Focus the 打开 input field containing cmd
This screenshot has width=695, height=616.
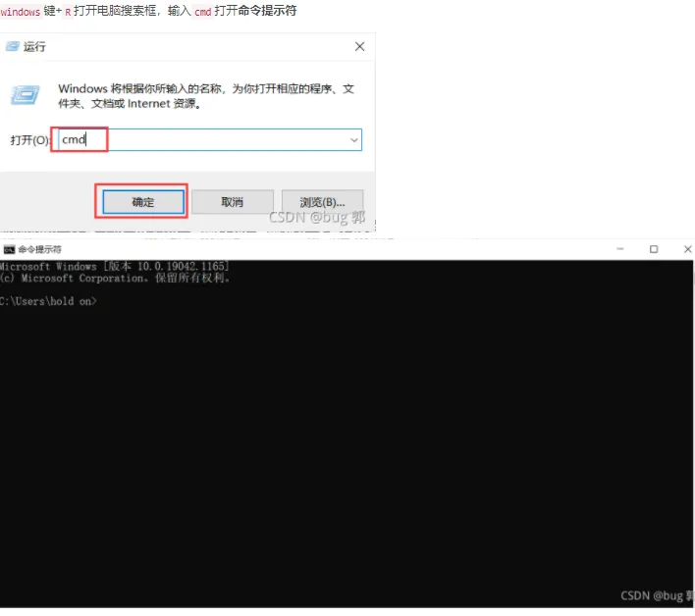pos(210,140)
